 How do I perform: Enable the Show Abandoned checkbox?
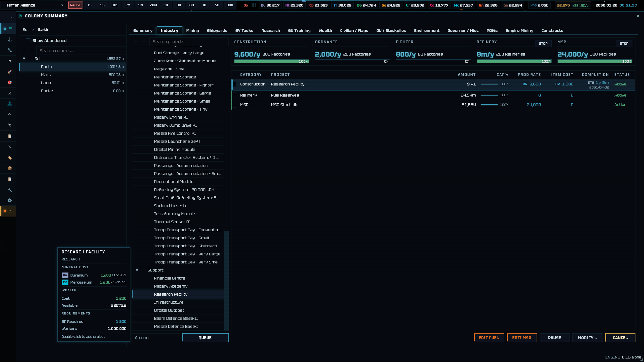pos(28,41)
